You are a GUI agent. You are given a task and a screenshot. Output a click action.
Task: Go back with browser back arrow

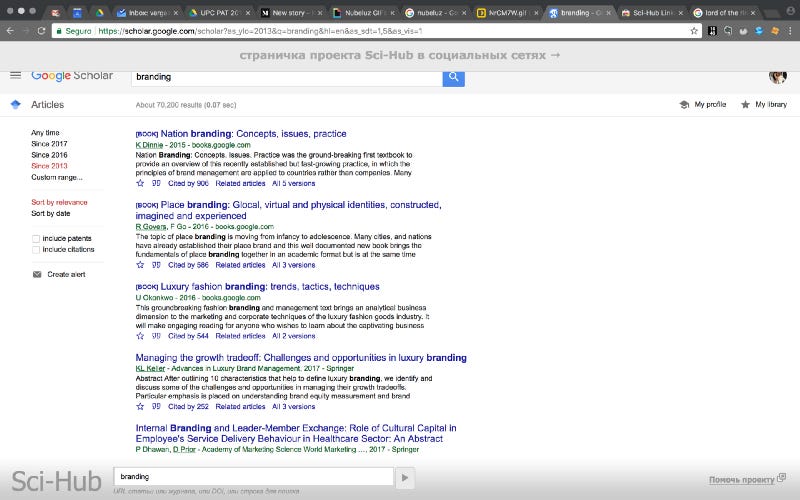click(10, 31)
